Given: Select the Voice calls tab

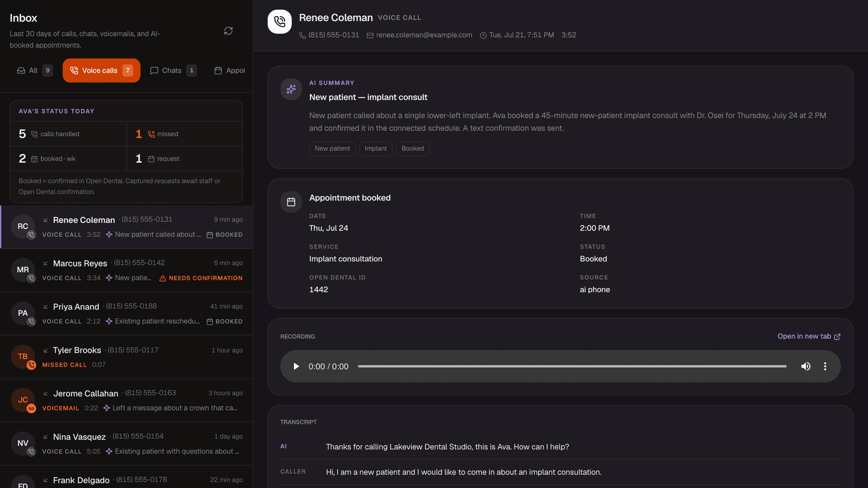Looking at the screenshot, I should tap(101, 70).
